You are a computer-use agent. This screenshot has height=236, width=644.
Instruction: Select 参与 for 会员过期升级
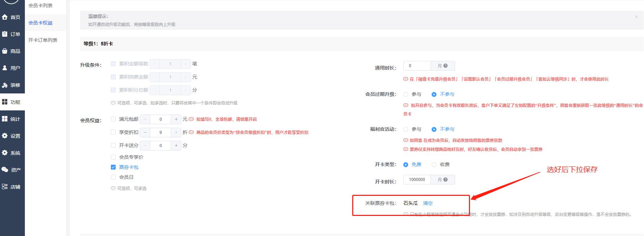coord(406,94)
